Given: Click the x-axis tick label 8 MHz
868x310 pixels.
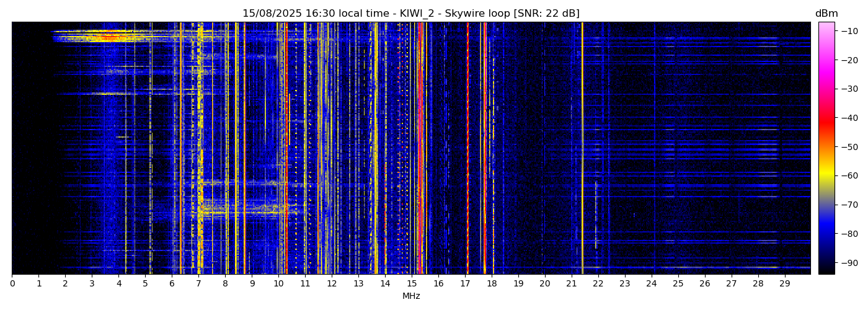Looking at the screenshot, I should 225,284.
